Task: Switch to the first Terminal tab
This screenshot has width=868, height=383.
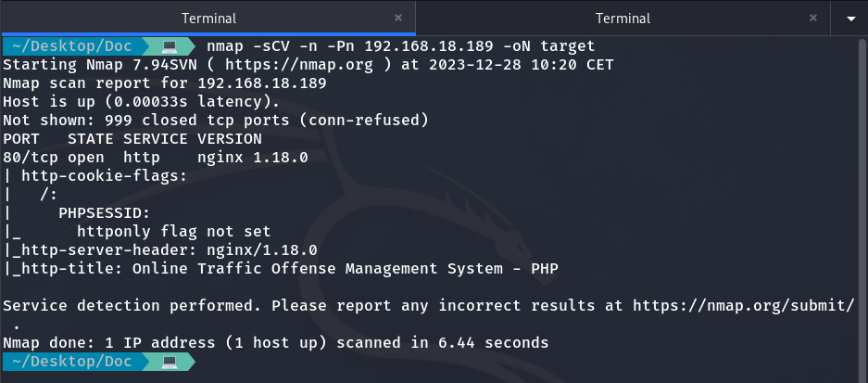Action: click(208, 18)
